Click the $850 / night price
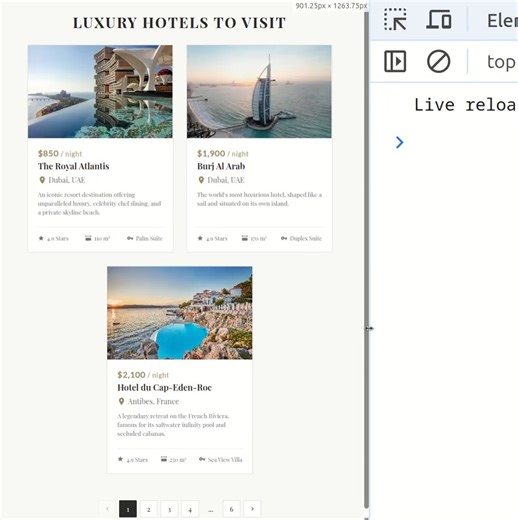518x520 pixels. 60,153
